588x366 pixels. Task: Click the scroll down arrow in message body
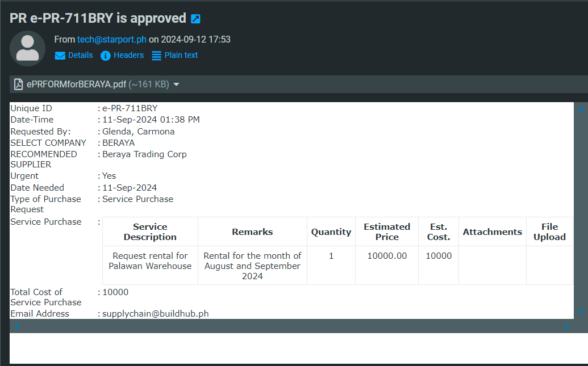coord(580,311)
